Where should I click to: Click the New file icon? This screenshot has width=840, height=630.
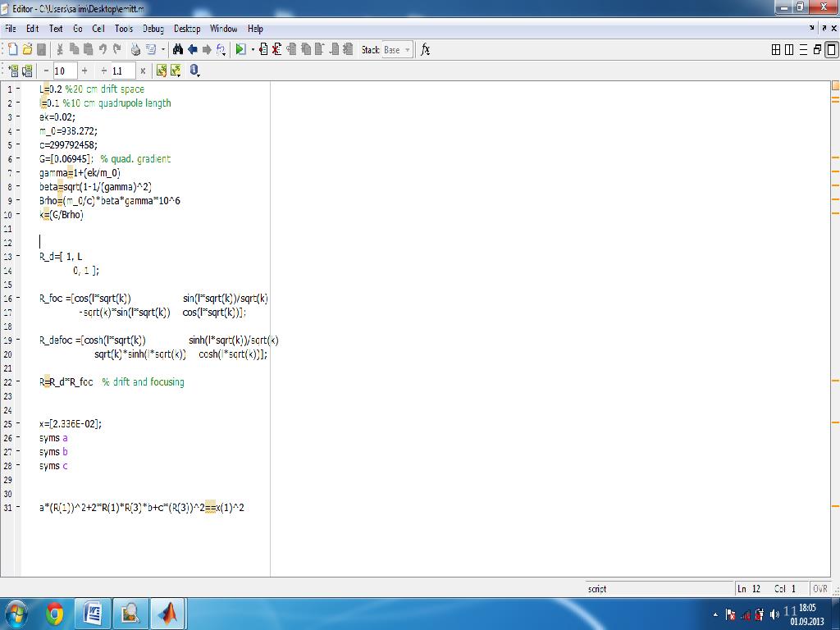(x=13, y=50)
